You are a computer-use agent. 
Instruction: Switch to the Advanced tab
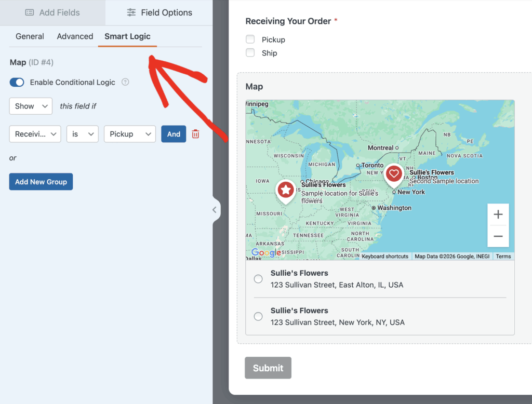pos(75,36)
